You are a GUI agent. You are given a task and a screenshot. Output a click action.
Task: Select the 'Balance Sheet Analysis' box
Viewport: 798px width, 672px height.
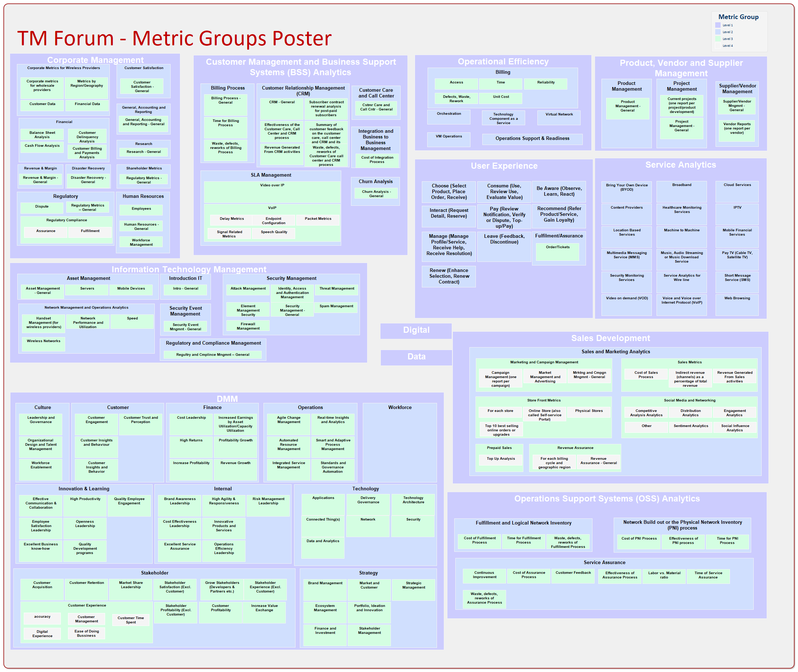(42, 135)
